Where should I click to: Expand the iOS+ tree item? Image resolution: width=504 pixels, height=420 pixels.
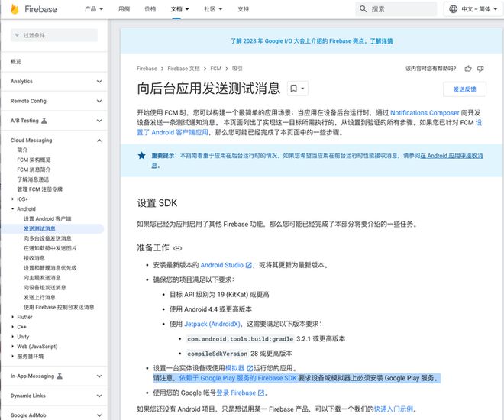(12, 199)
